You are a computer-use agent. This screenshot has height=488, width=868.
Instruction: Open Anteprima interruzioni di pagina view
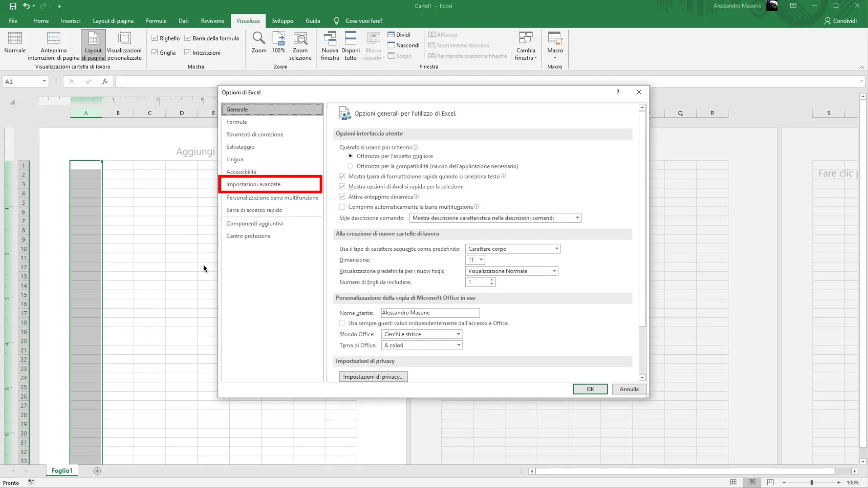click(x=53, y=39)
